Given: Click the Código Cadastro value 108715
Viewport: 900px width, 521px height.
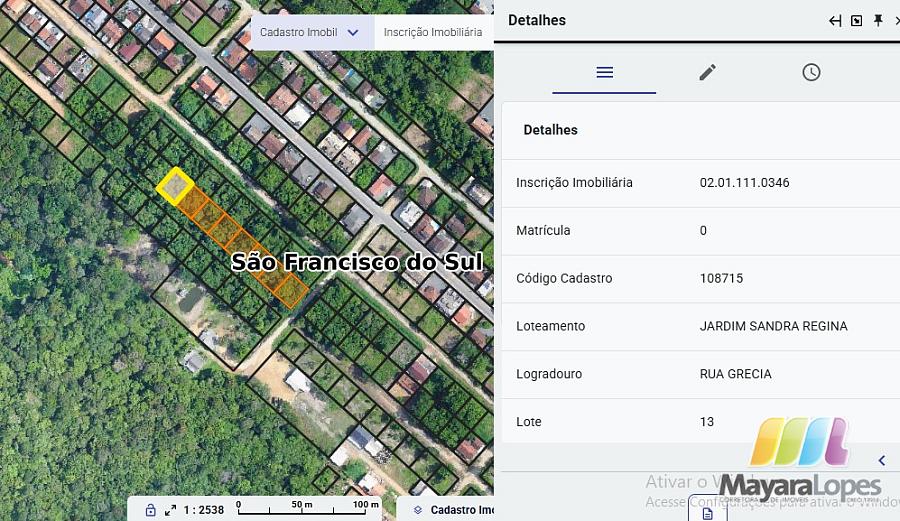Looking at the screenshot, I should (x=721, y=278).
